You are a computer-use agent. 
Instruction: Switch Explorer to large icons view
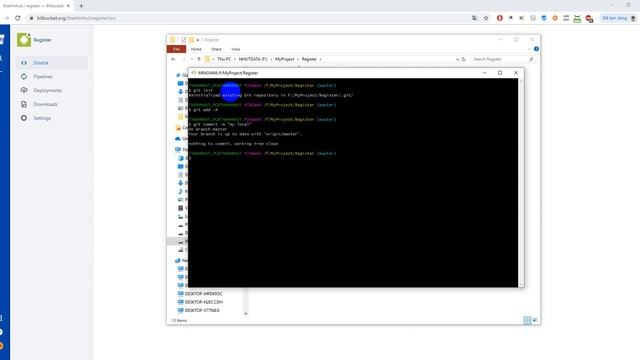click(x=535, y=320)
